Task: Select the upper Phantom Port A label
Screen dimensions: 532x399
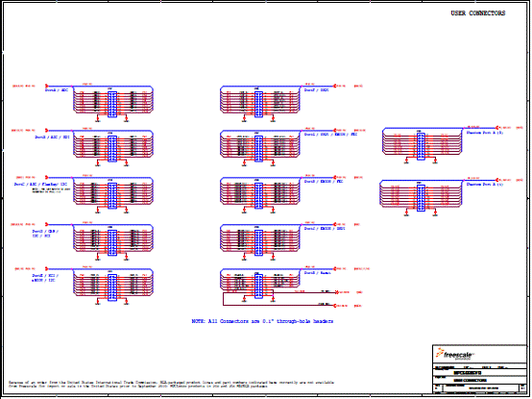Action: [x=485, y=133]
